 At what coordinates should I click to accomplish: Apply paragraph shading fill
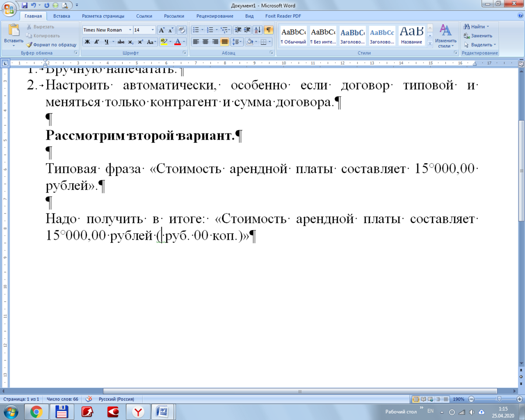point(249,42)
